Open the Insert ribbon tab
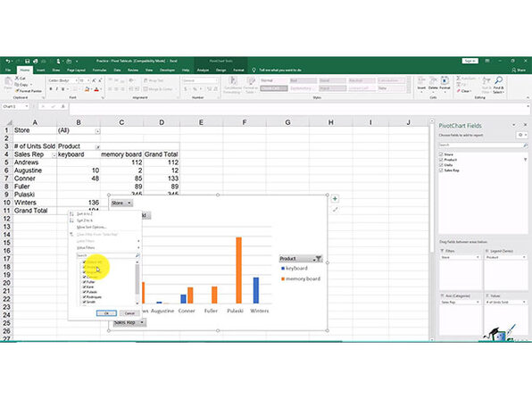The image size is (532, 399). tap(41, 70)
